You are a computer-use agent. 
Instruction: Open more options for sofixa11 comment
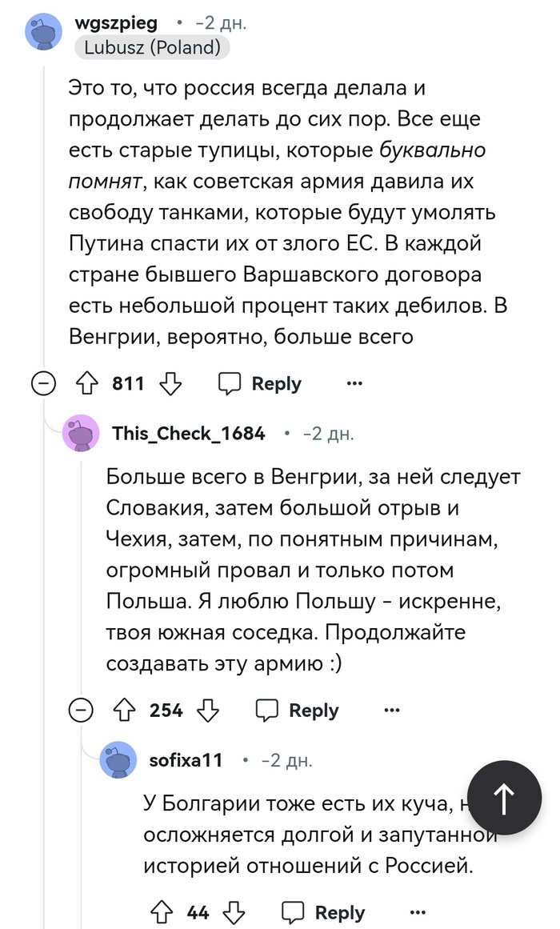coord(418,913)
